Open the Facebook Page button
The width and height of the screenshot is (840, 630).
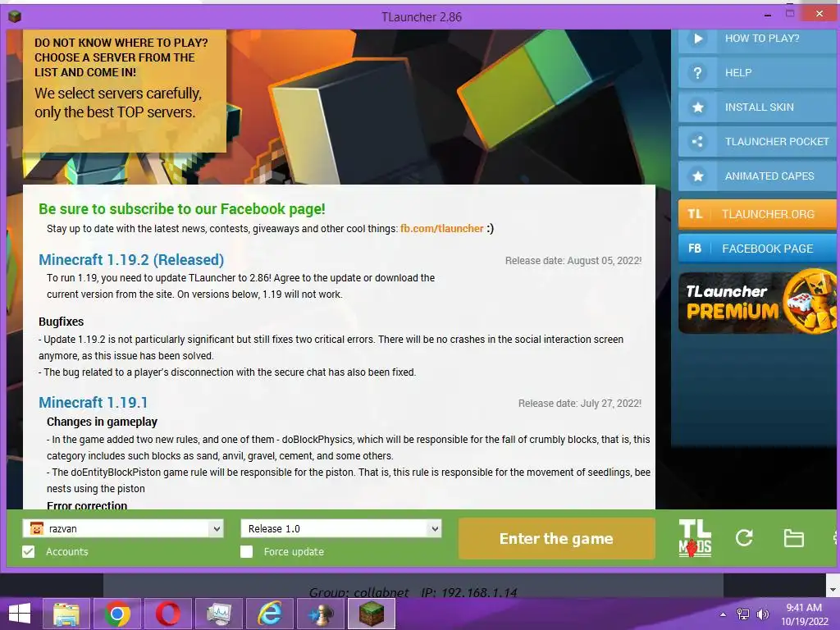coord(757,249)
